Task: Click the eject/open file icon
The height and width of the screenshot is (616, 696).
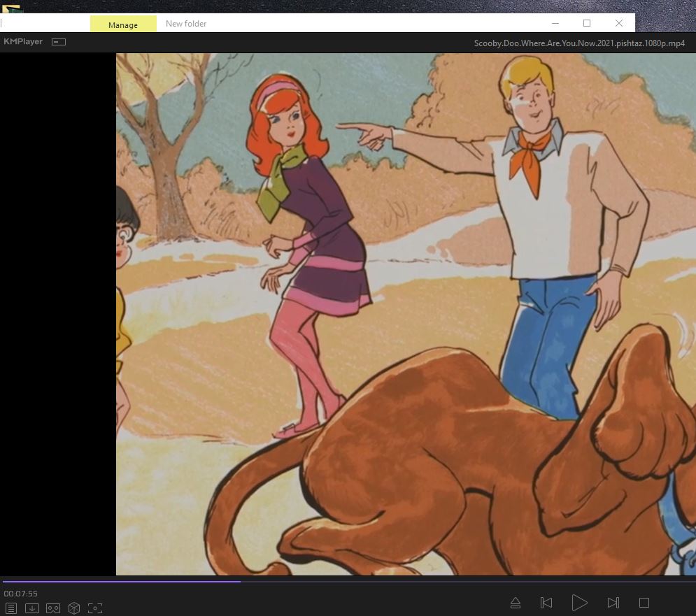Action: [515, 603]
